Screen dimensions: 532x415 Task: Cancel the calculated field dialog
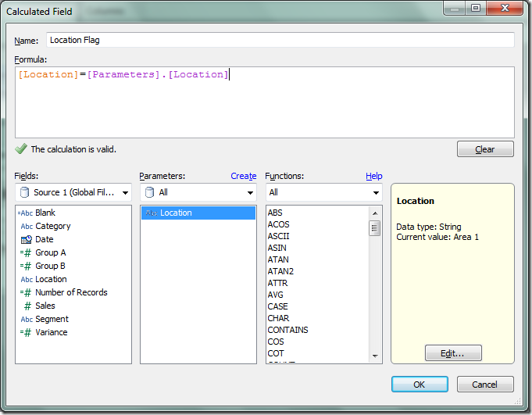(485, 385)
